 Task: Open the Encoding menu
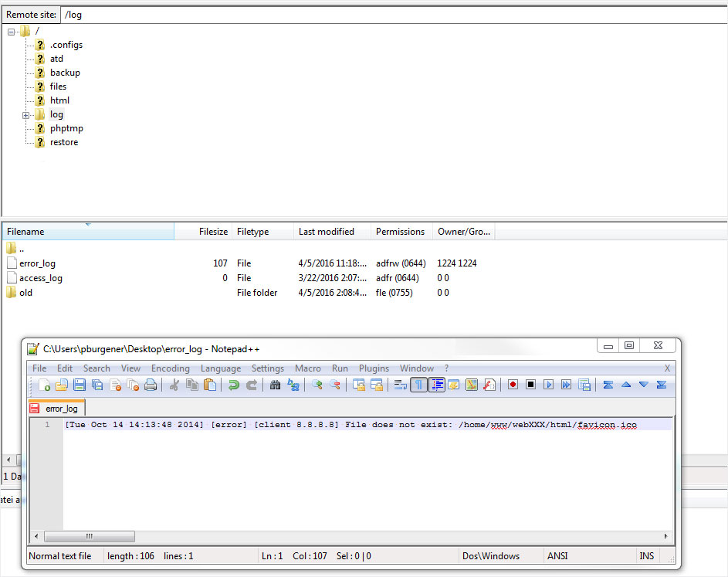click(171, 368)
